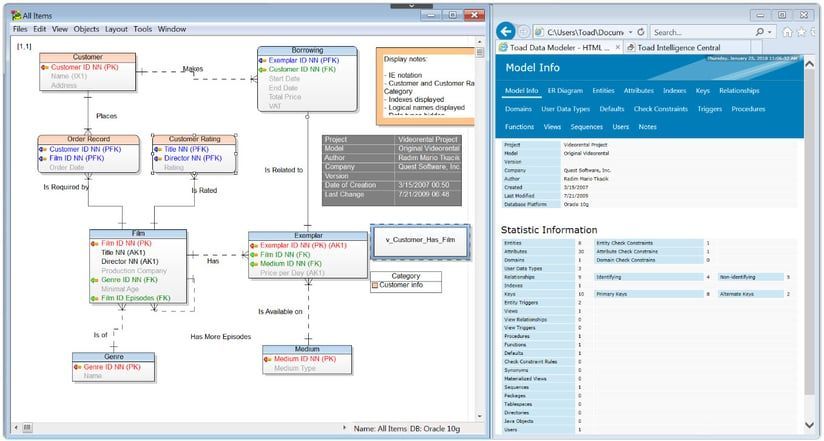Open the Entities report link
The width and height of the screenshot is (824, 441).
tap(603, 90)
